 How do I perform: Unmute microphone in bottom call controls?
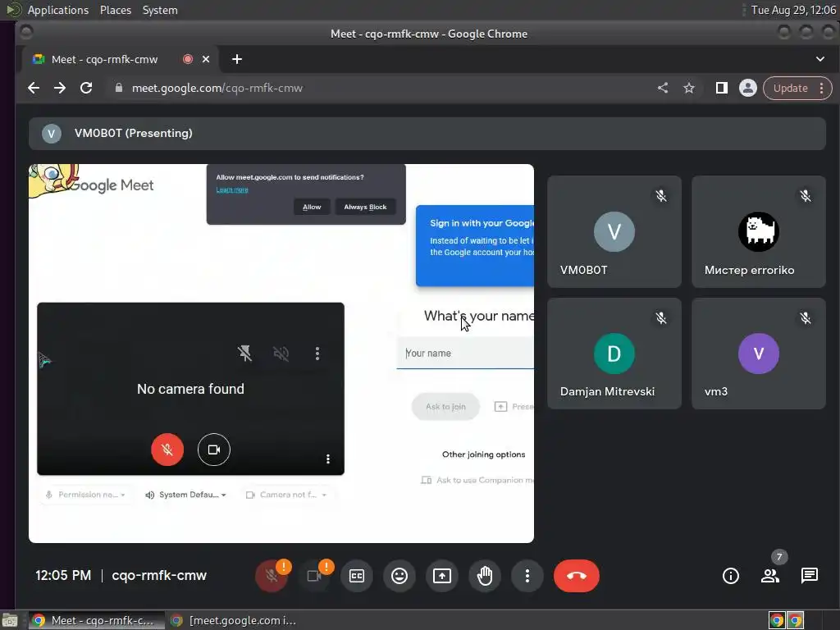pos(272,576)
